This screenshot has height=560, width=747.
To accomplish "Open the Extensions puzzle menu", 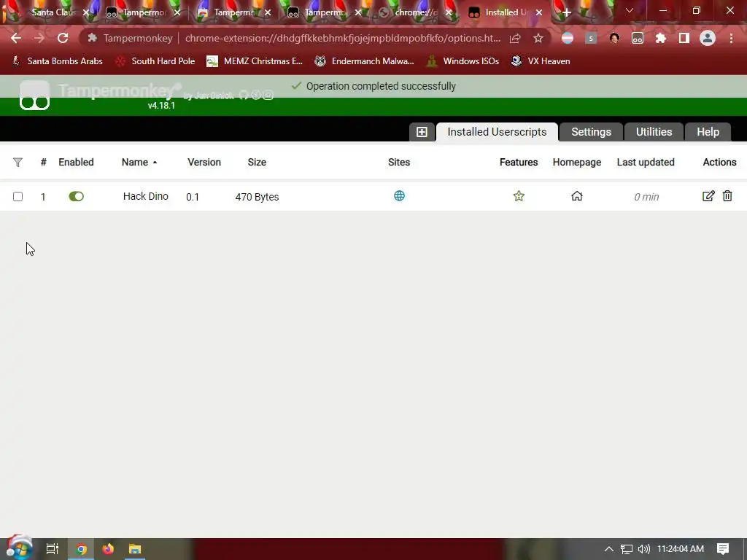I will click(x=660, y=38).
